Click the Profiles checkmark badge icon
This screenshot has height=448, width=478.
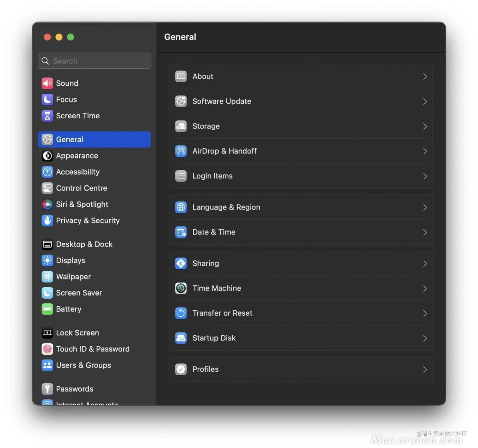tap(181, 369)
